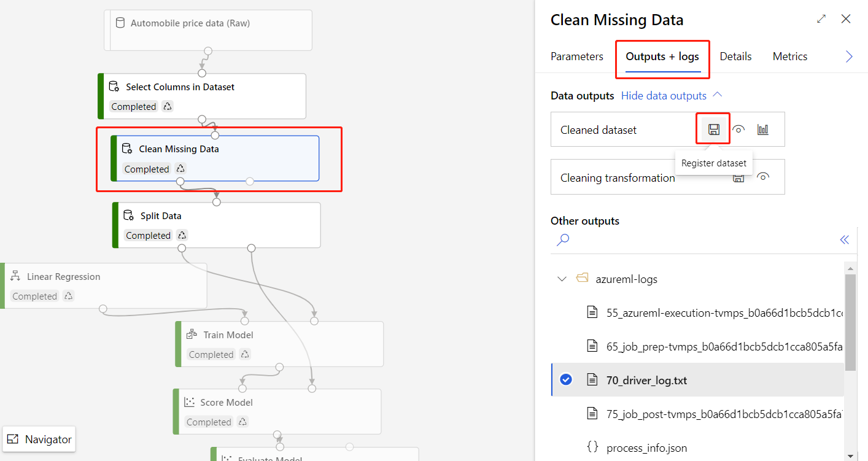The height and width of the screenshot is (461, 868).
Task: Open the Cleaned dataset chart visualization icon
Action: [763, 130]
